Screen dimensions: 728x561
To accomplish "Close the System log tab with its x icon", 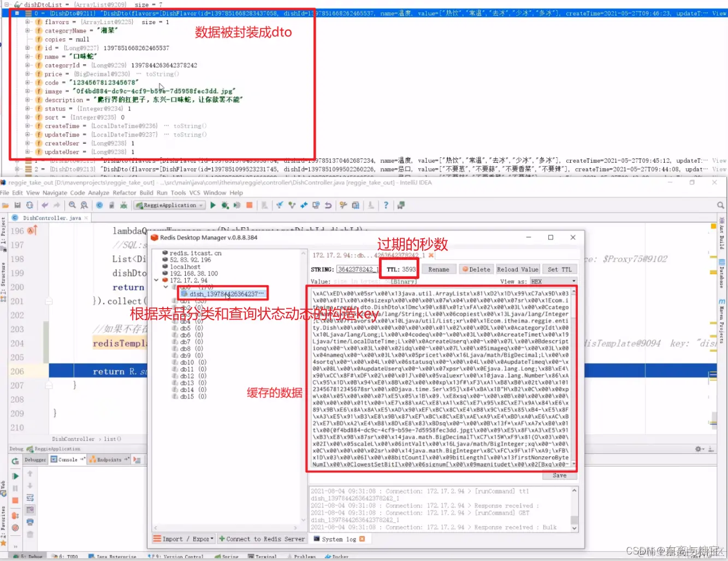I will [x=362, y=539].
